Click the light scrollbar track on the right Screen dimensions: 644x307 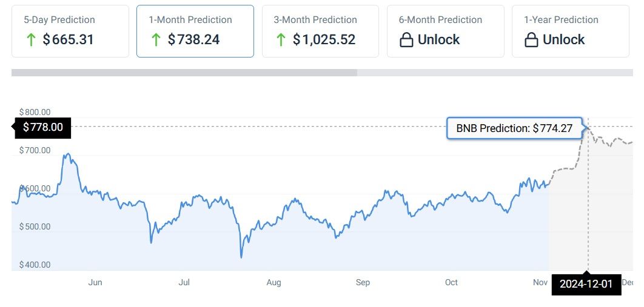[x=494, y=73]
